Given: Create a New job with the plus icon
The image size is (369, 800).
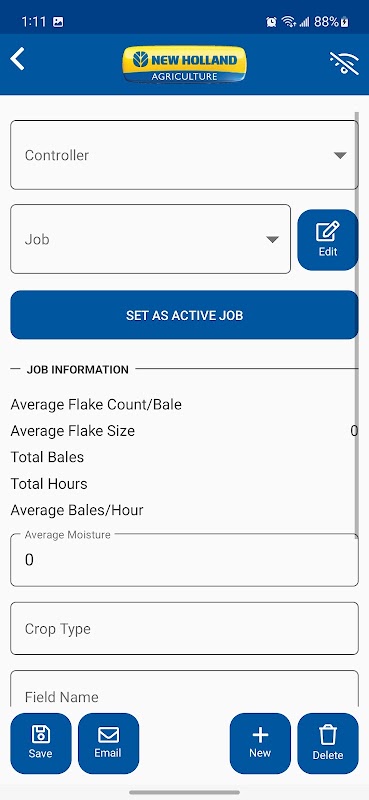Looking at the screenshot, I should pyautogui.click(x=260, y=743).
